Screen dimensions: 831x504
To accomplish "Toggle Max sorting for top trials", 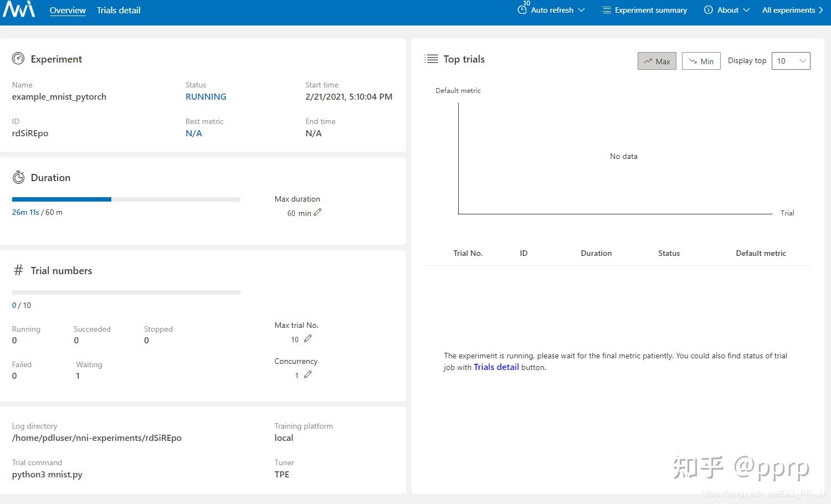I will click(656, 61).
